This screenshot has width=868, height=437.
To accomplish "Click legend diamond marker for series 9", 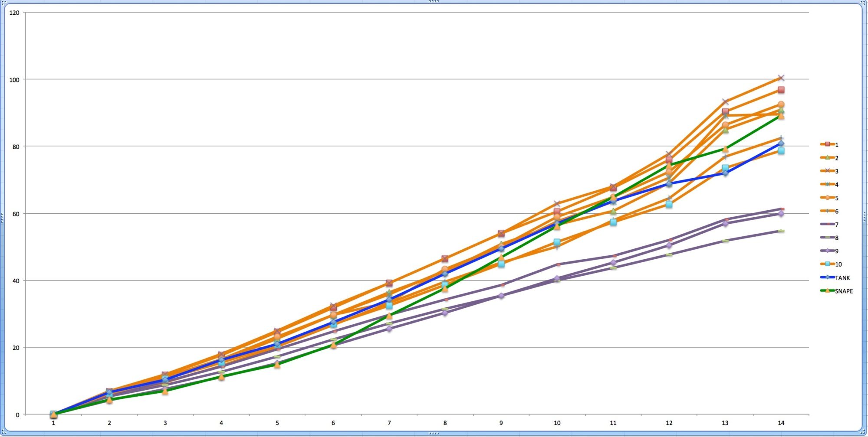I will [x=827, y=251].
